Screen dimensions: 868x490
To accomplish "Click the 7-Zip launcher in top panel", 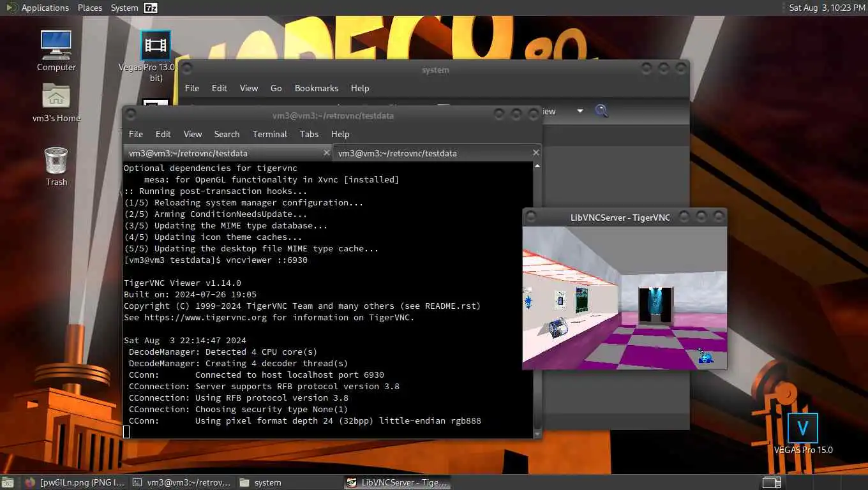I will pyautogui.click(x=151, y=8).
